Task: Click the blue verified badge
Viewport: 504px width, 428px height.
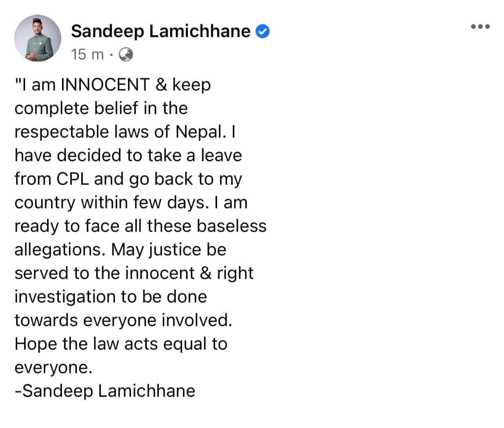Action: (x=263, y=31)
